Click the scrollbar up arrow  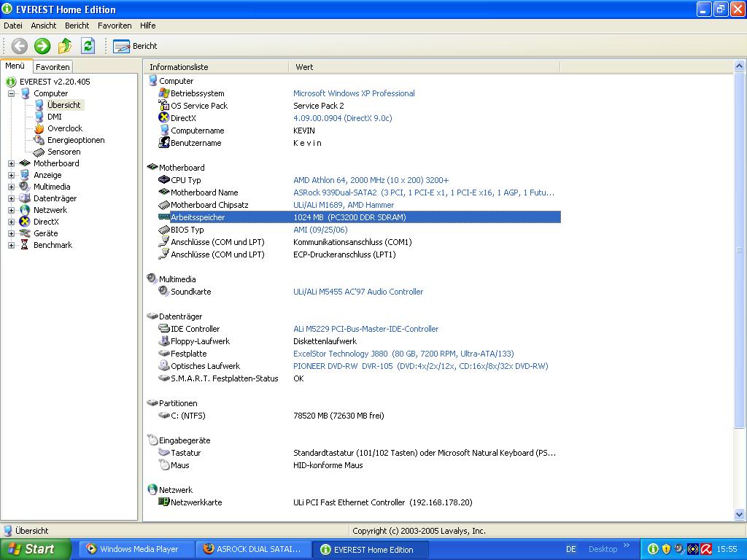(x=740, y=66)
